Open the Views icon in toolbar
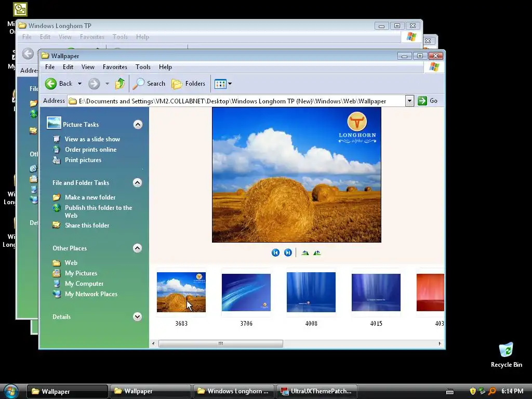Screen dimensions: 532x399 point(220,84)
